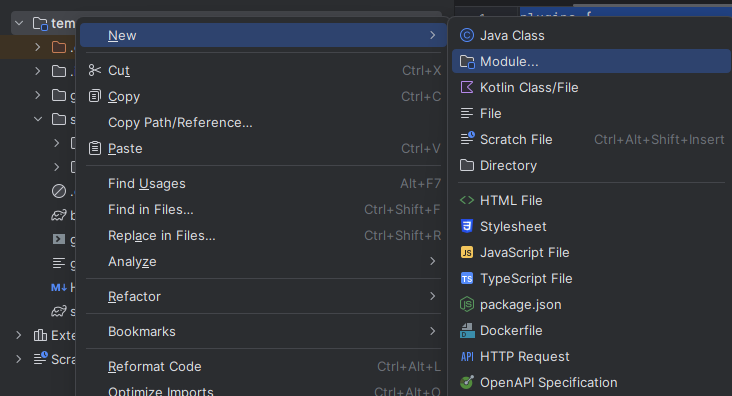Click the Stylesheet CSS icon
The width and height of the screenshot is (732, 396).
click(x=467, y=226)
